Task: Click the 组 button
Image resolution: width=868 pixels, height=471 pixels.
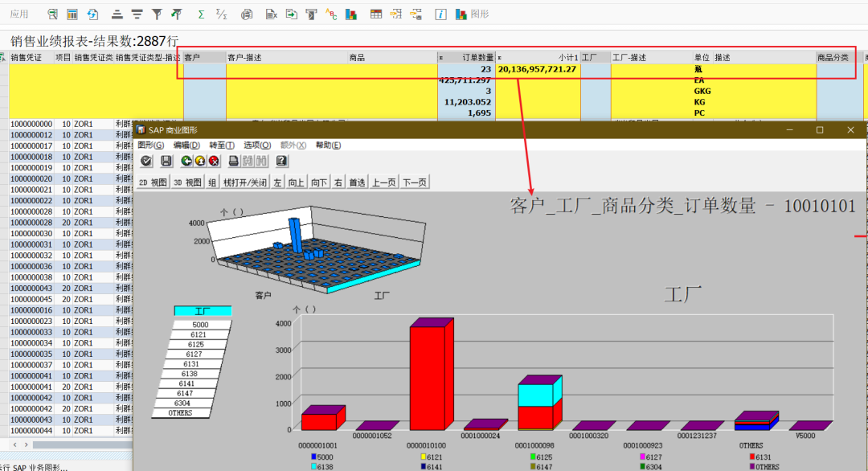Action: (x=212, y=182)
